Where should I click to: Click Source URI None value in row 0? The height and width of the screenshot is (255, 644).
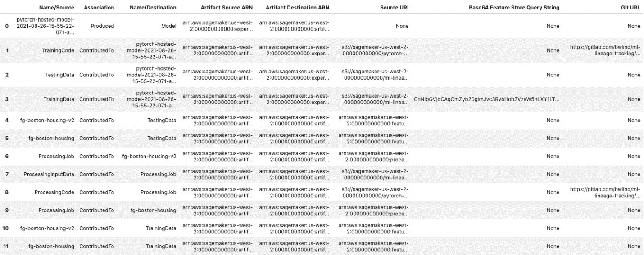click(x=402, y=26)
